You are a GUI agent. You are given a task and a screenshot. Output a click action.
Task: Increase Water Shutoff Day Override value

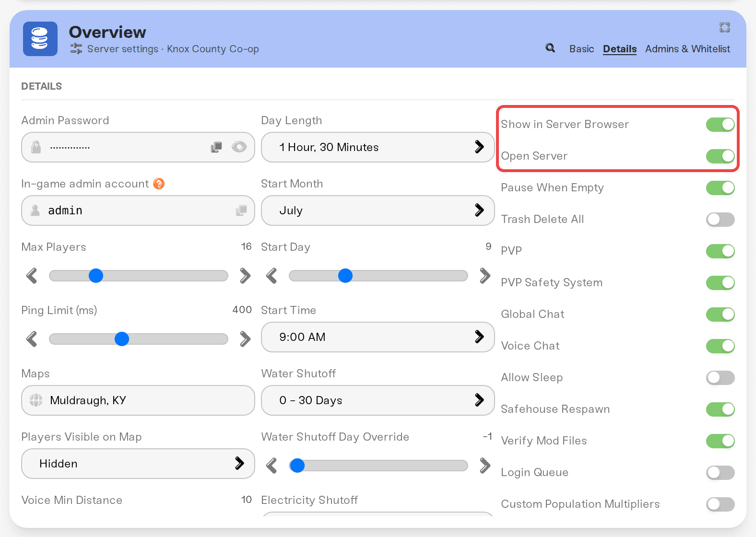(x=485, y=466)
